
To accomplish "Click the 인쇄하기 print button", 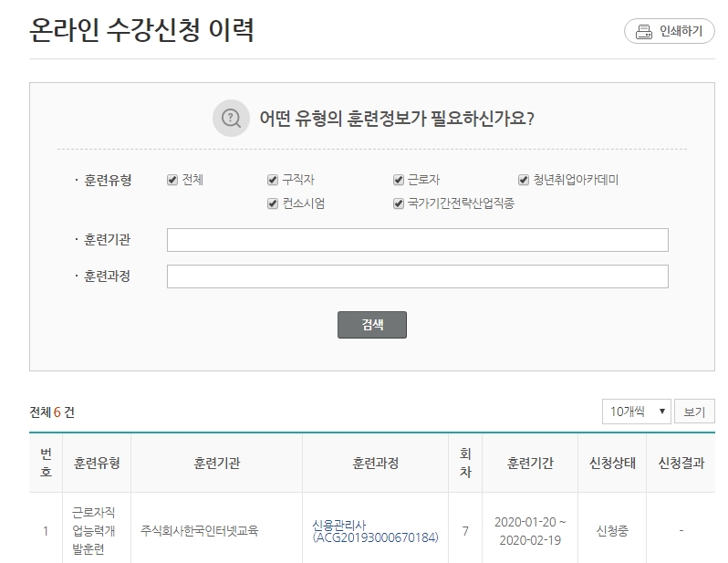I will tap(669, 31).
